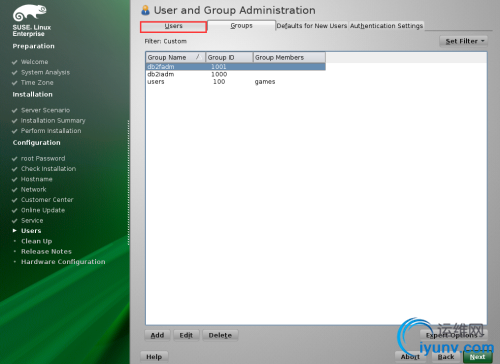
Task: Click Server Scenario sidebar step
Action: [x=45, y=110]
